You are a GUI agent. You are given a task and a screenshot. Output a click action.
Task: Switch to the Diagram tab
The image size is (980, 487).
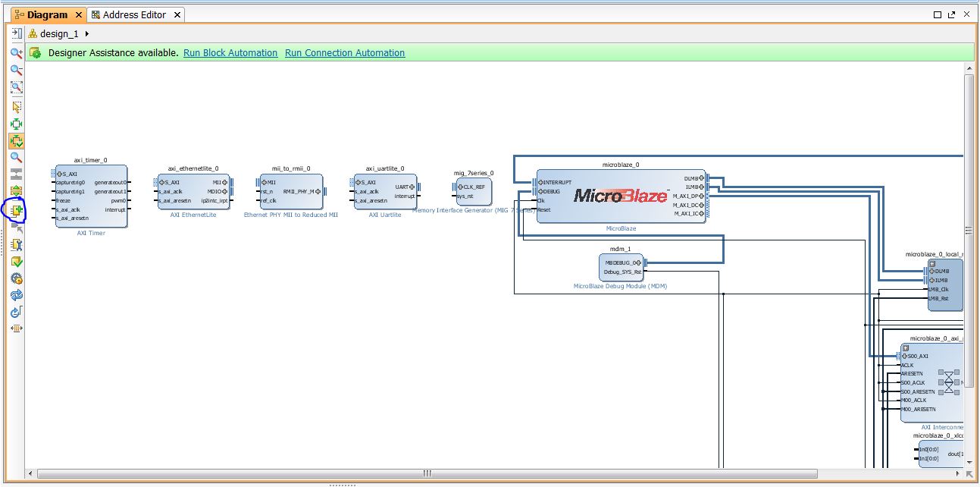[x=47, y=14]
